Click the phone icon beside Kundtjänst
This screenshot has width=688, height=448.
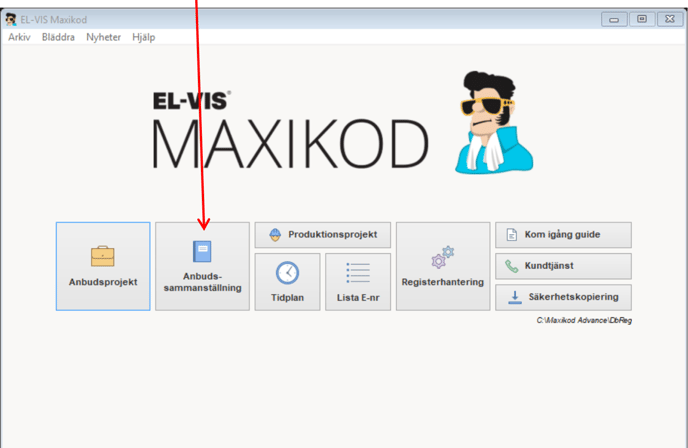(512, 266)
